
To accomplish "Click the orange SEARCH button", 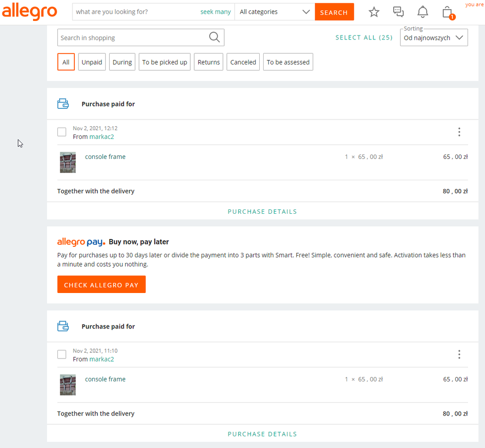I will (334, 12).
